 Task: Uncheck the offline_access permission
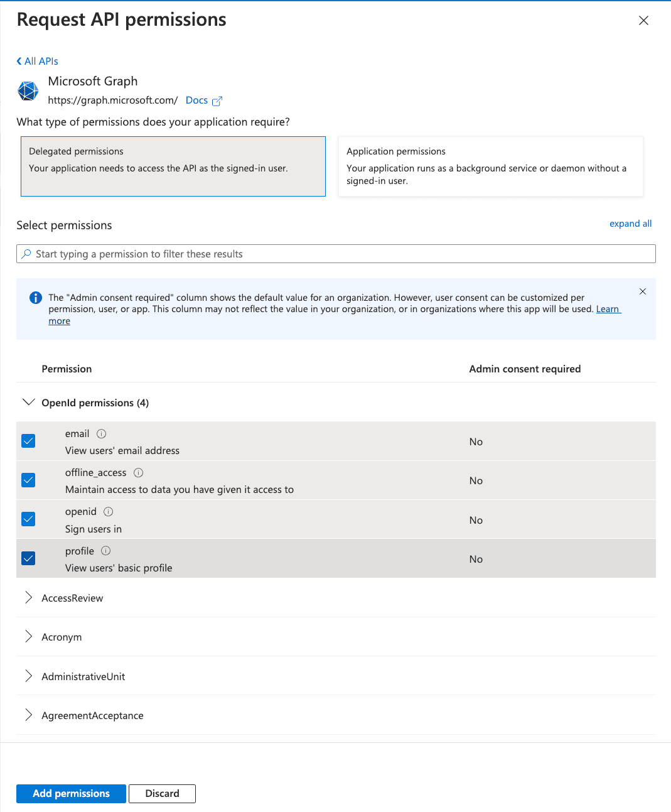28,480
